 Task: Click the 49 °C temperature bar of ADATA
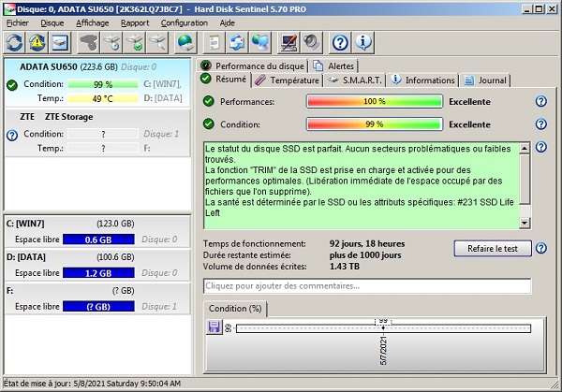[x=102, y=98]
